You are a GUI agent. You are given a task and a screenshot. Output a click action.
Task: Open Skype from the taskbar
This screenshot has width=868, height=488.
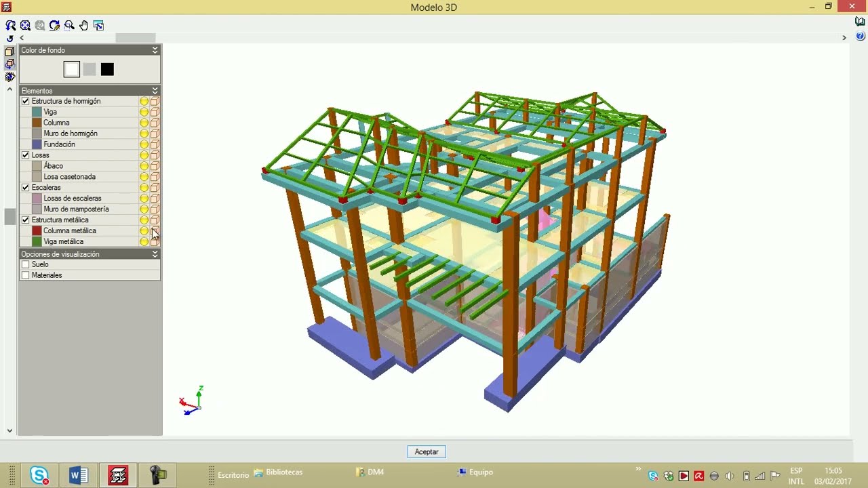[x=39, y=475]
